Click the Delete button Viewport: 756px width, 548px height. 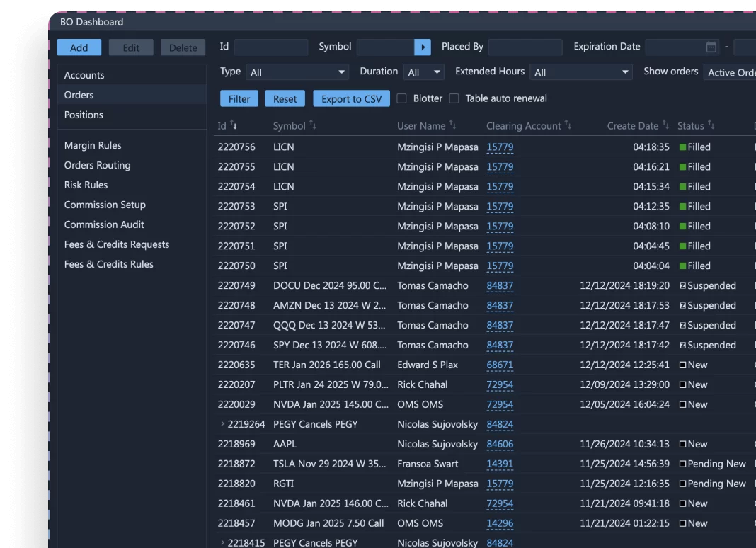coord(183,47)
